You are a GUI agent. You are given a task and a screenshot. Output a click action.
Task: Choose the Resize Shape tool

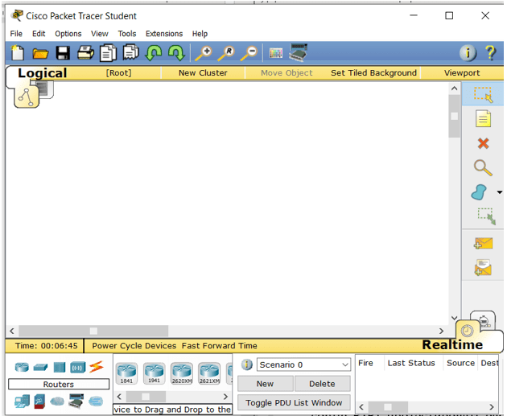487,216
